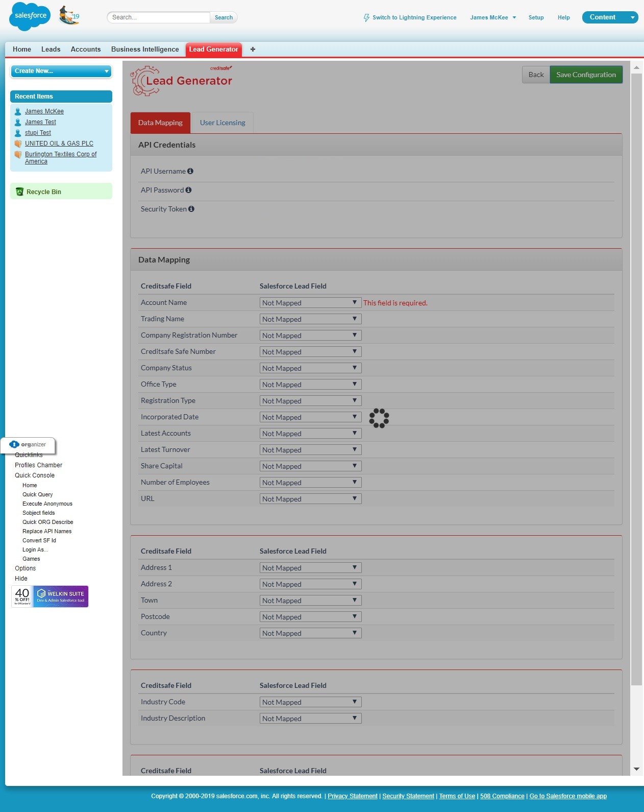Click the API Username info icon

coord(190,171)
